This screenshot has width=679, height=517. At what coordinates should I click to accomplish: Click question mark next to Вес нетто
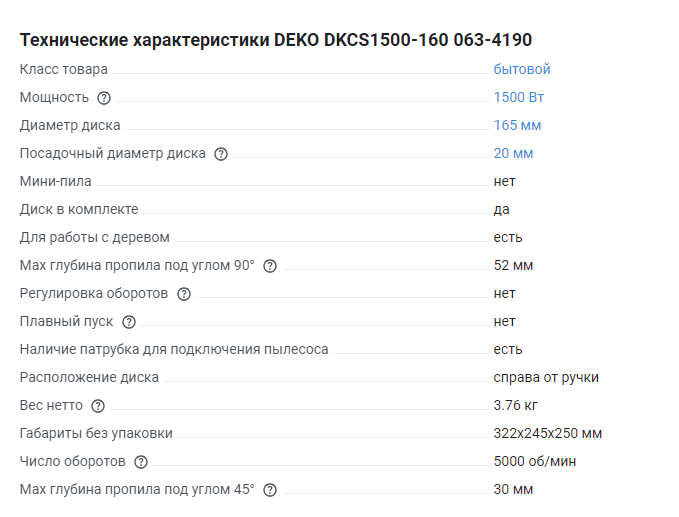(98, 406)
